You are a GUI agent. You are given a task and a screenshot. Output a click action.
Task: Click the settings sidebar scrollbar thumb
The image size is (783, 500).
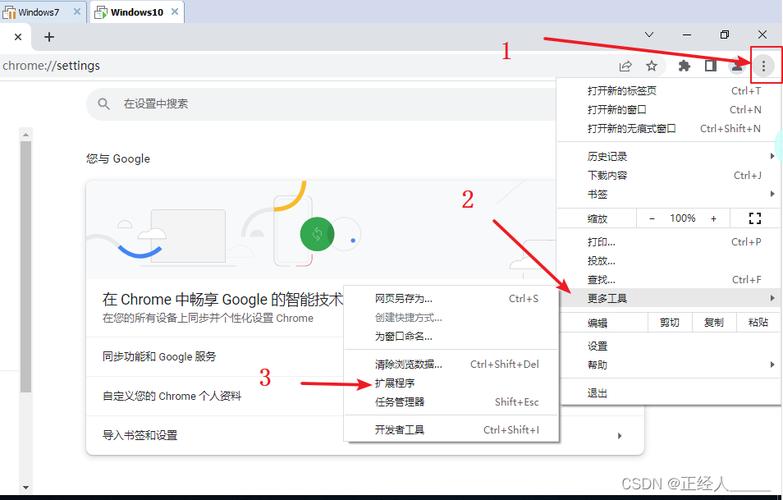coord(25,266)
